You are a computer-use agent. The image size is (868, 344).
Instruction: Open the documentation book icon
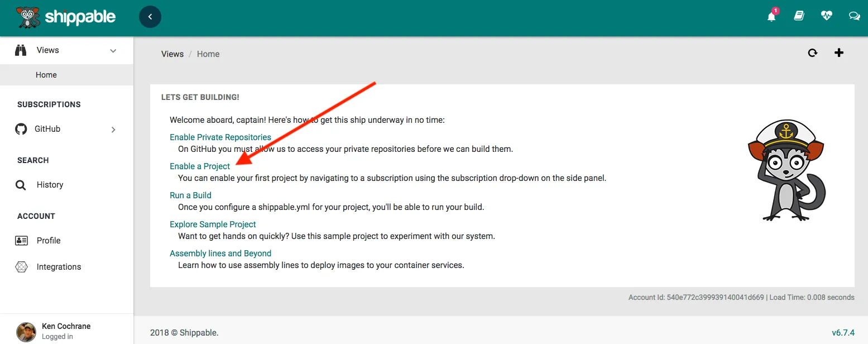coord(799,16)
